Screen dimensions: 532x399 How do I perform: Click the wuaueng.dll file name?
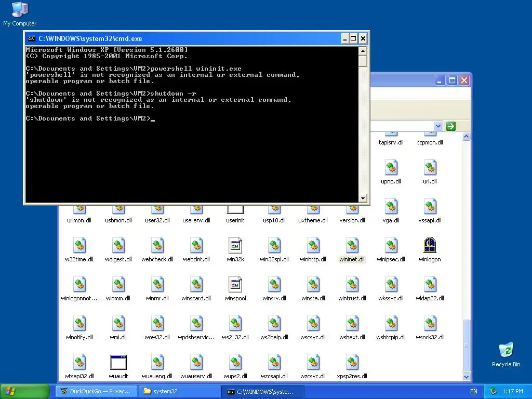(157, 376)
